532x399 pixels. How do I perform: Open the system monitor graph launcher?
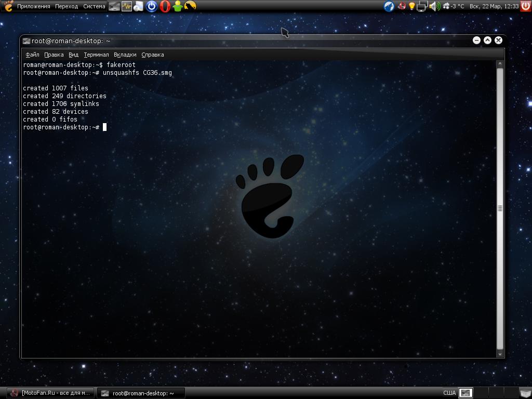127,6
